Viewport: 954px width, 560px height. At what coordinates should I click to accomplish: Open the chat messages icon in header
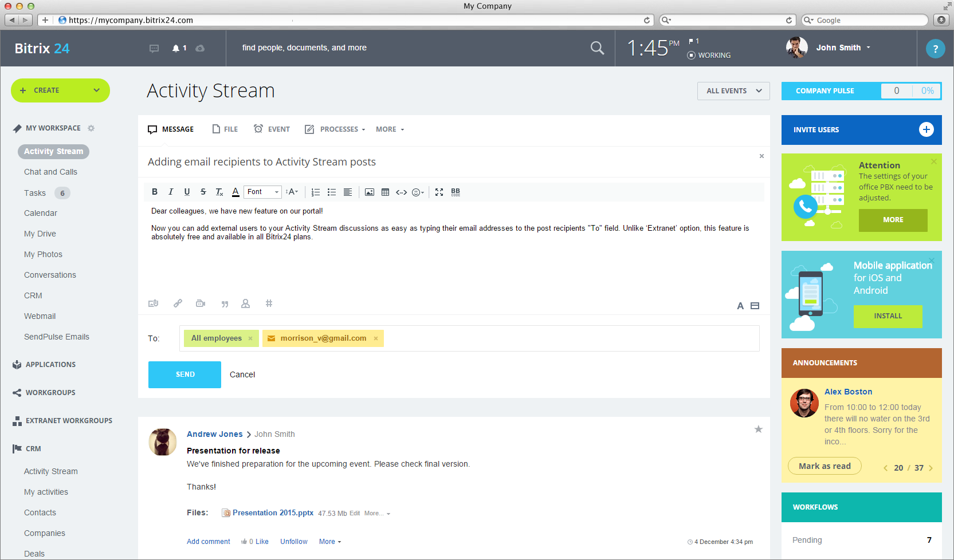(154, 49)
